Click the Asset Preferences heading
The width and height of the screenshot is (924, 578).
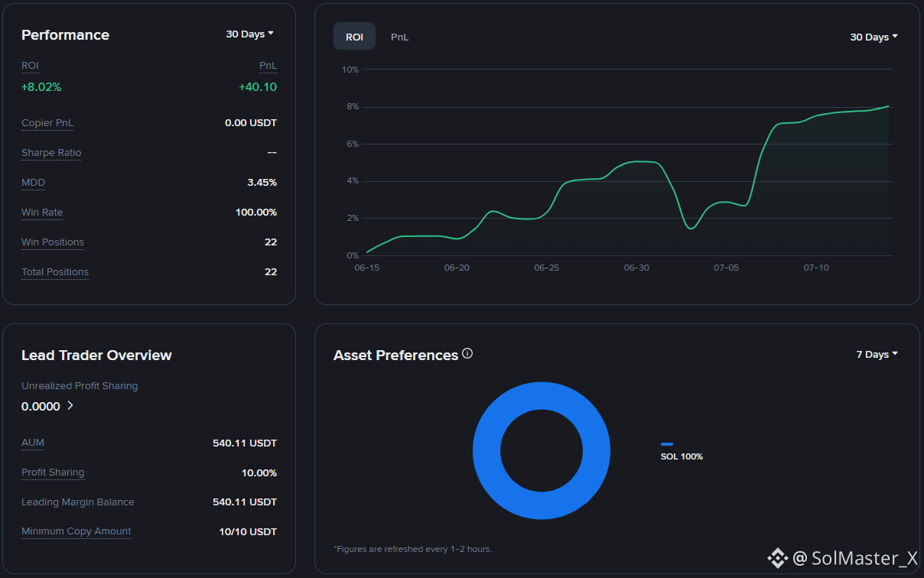[x=395, y=356]
